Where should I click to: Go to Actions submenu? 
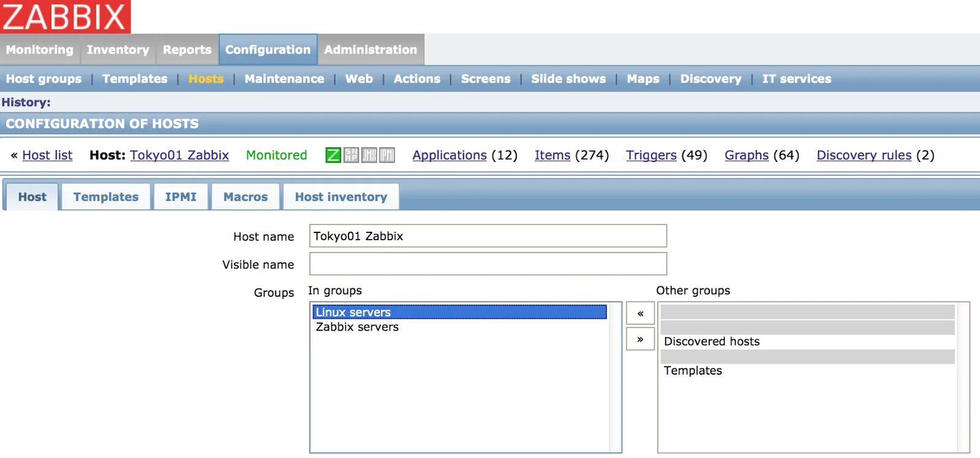click(x=417, y=79)
